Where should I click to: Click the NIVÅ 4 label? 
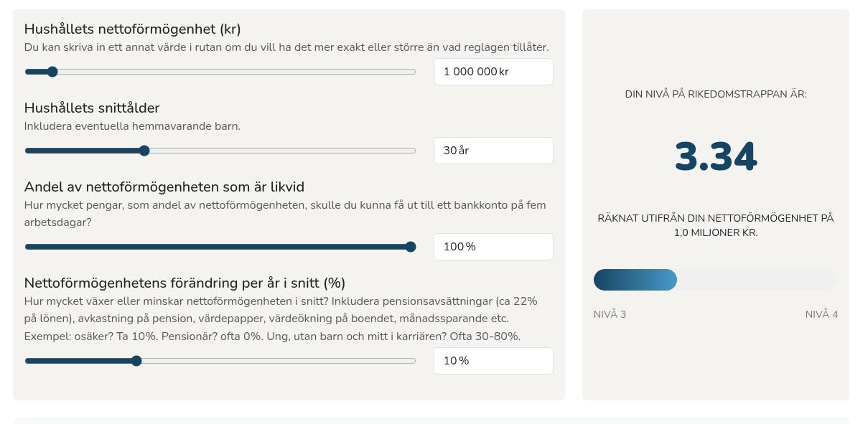tap(821, 314)
